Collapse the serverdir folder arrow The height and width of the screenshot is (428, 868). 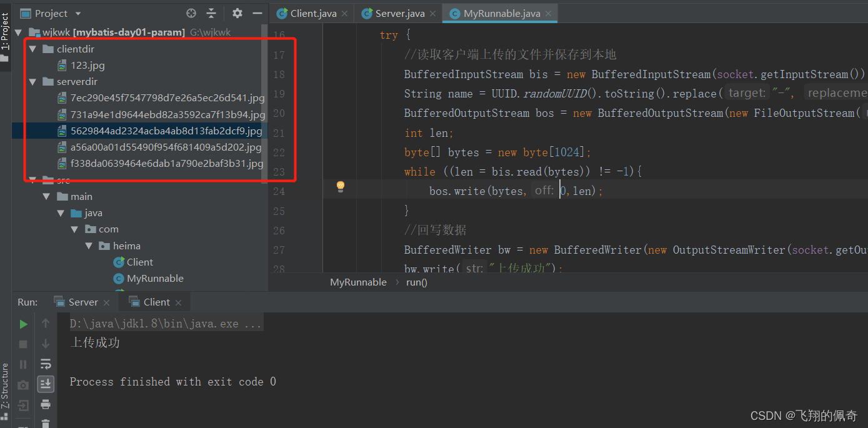click(x=32, y=82)
